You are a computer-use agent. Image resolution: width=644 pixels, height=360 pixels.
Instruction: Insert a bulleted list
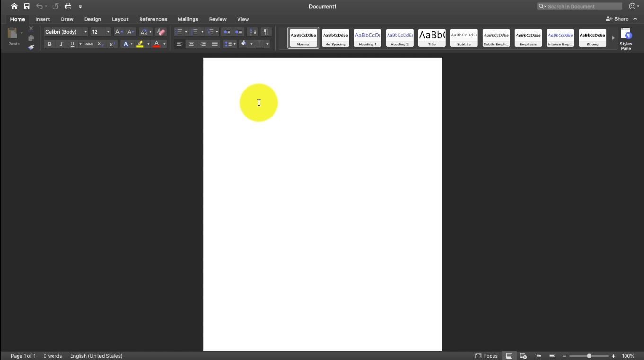pos(178,32)
